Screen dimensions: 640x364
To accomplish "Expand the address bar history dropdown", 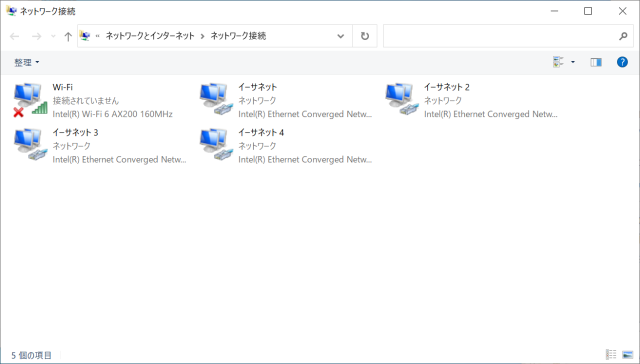I will (x=340, y=36).
